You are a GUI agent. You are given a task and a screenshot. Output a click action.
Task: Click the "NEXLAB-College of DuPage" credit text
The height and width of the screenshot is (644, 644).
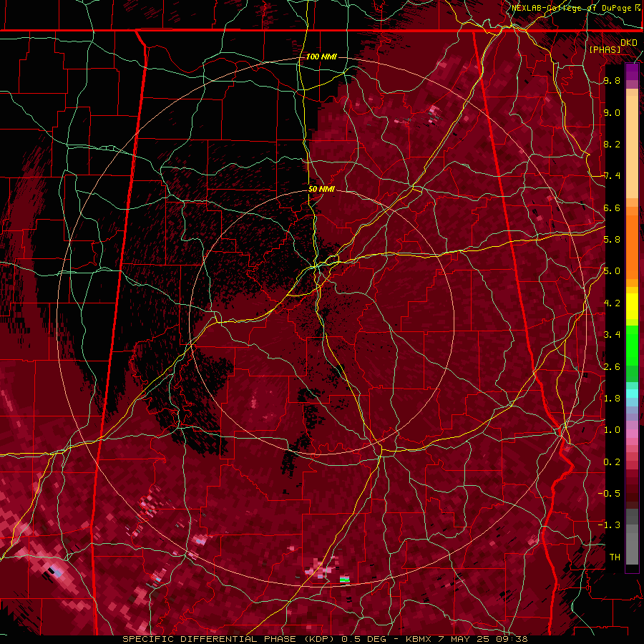571,8
